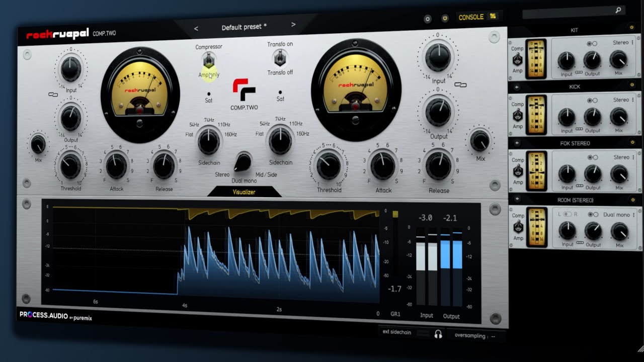
Task: Flip the KIT Comp/Amp switch
Action: click(517, 60)
